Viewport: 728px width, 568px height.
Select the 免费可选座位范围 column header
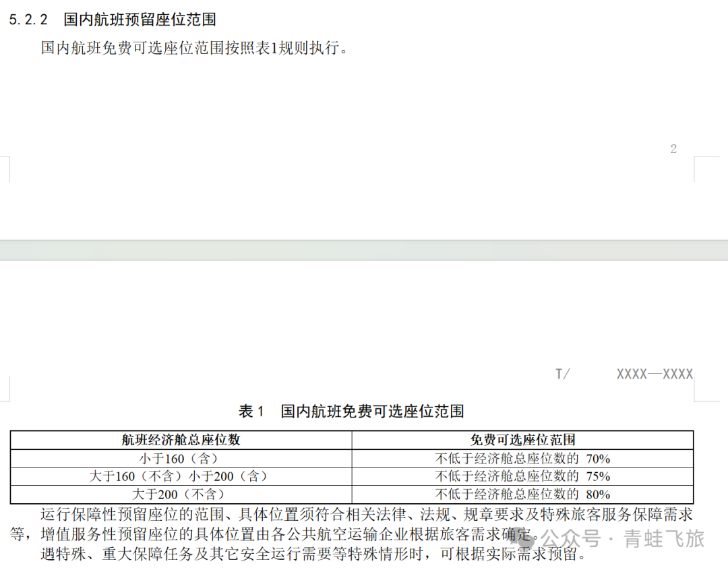pos(522,440)
